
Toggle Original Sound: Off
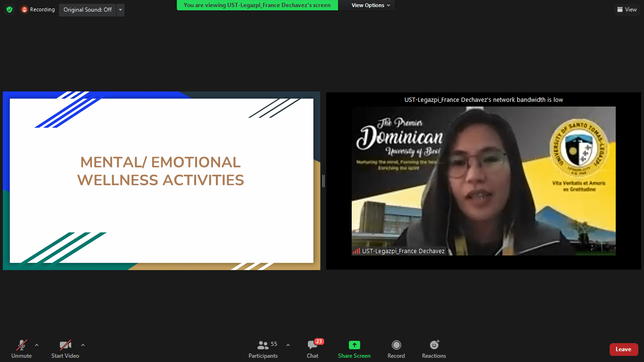pos(87,10)
